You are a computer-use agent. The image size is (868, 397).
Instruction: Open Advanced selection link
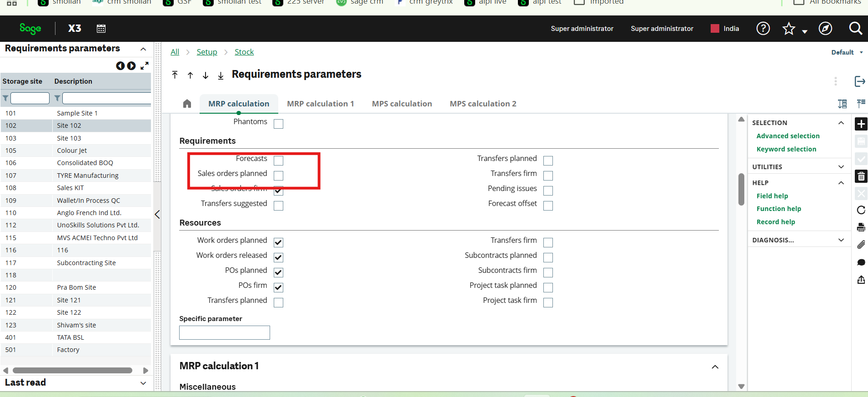788,136
